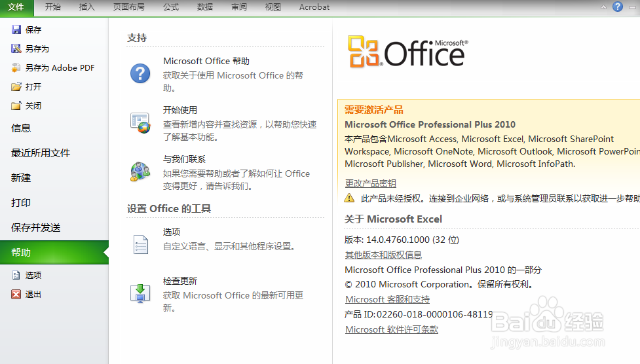640x364 pixels.
Task: Click the Check for Updates (检查更新) icon
Action: pyautogui.click(x=140, y=293)
